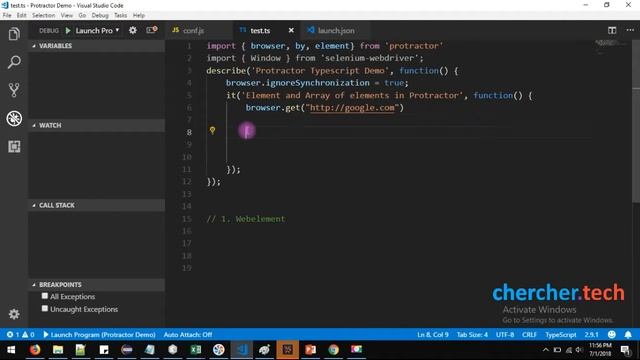Click the lightbulb code action on line 8
Image resolution: width=640 pixels, height=360 pixels.
click(212, 130)
